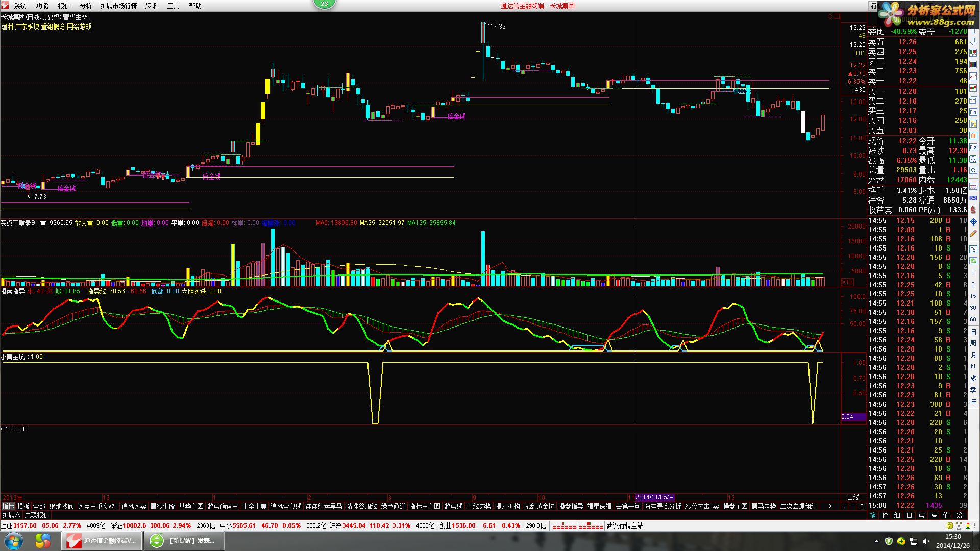Open the formula manager fx icon

973,159
